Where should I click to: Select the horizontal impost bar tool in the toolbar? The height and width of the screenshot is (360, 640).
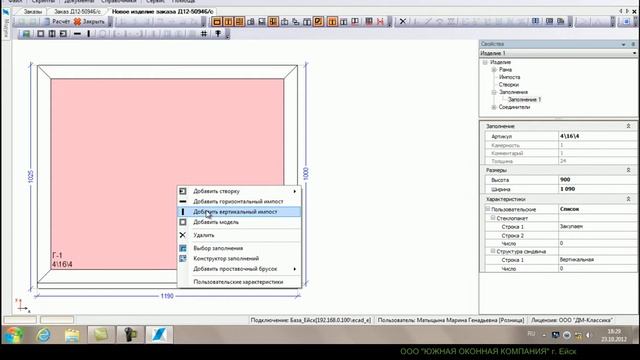pos(77,34)
